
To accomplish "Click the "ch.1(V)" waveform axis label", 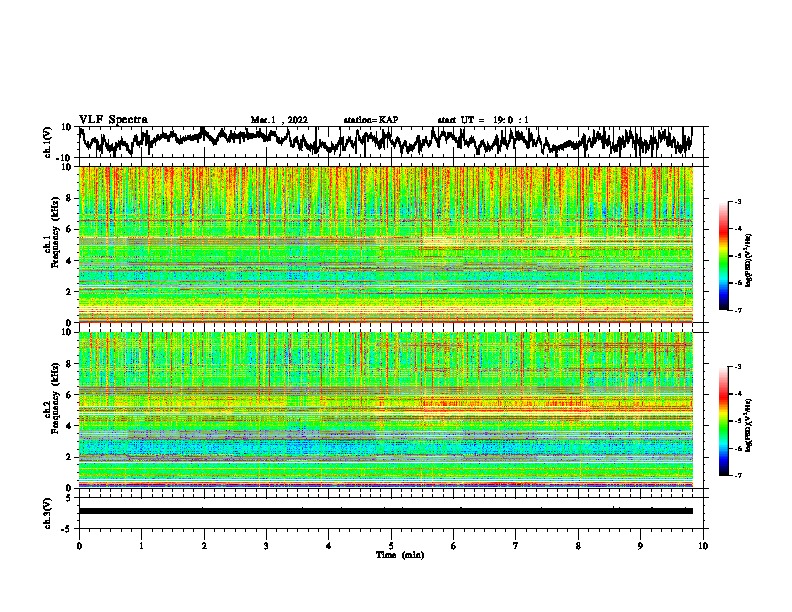I will [x=48, y=142].
